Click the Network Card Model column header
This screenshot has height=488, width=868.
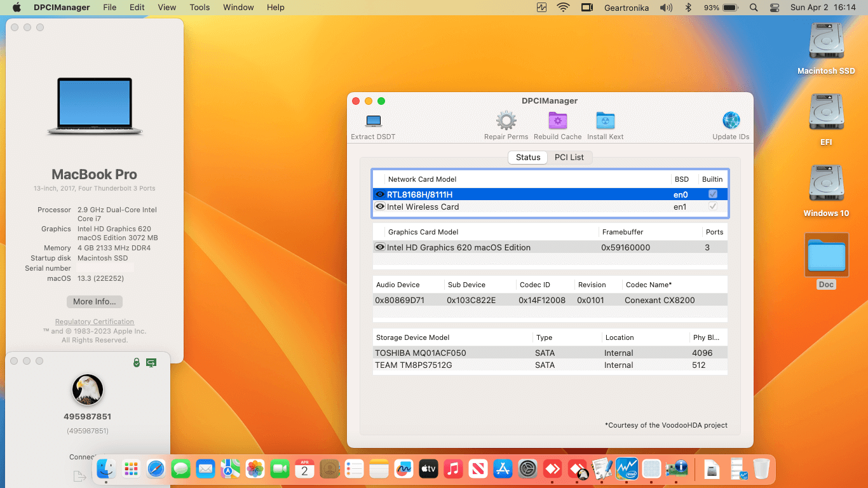(423, 179)
